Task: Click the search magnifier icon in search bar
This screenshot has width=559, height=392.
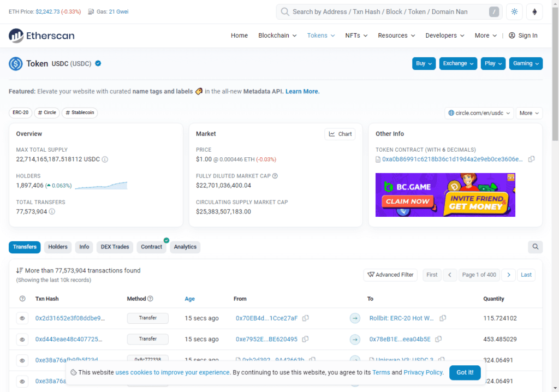Action: [285, 12]
